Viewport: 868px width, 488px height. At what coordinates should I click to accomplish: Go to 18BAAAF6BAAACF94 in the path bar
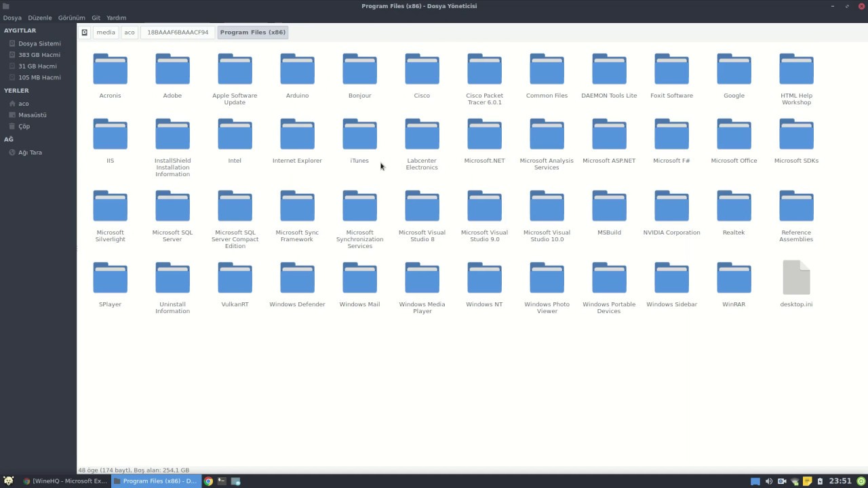point(178,32)
